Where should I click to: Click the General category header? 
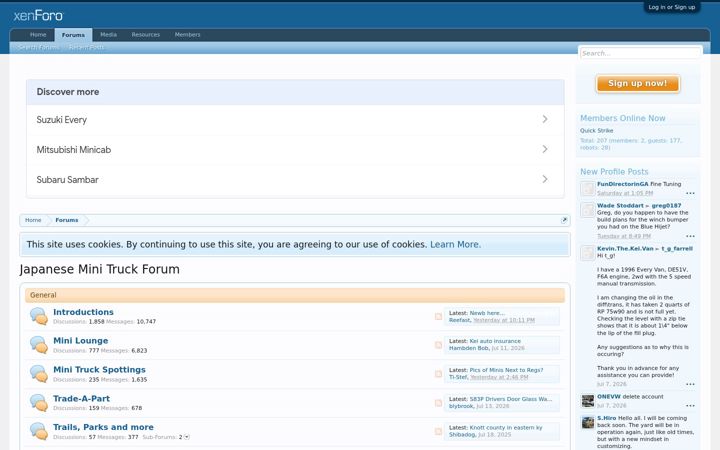295,295
